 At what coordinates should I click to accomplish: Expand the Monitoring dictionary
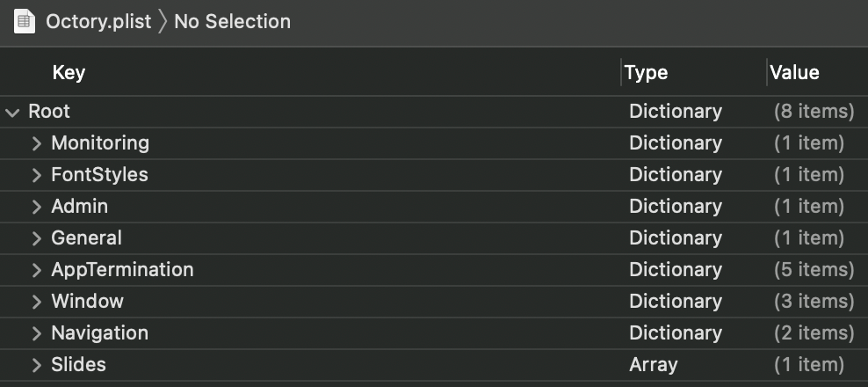[x=36, y=143]
